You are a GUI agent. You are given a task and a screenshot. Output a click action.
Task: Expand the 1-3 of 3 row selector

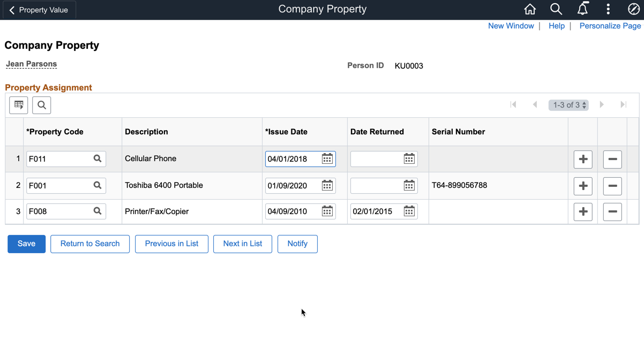(x=568, y=105)
